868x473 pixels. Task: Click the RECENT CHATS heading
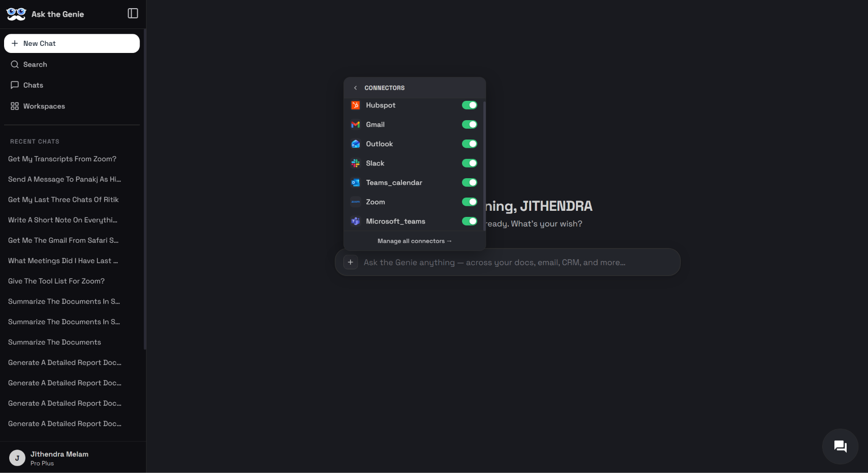[35, 142]
